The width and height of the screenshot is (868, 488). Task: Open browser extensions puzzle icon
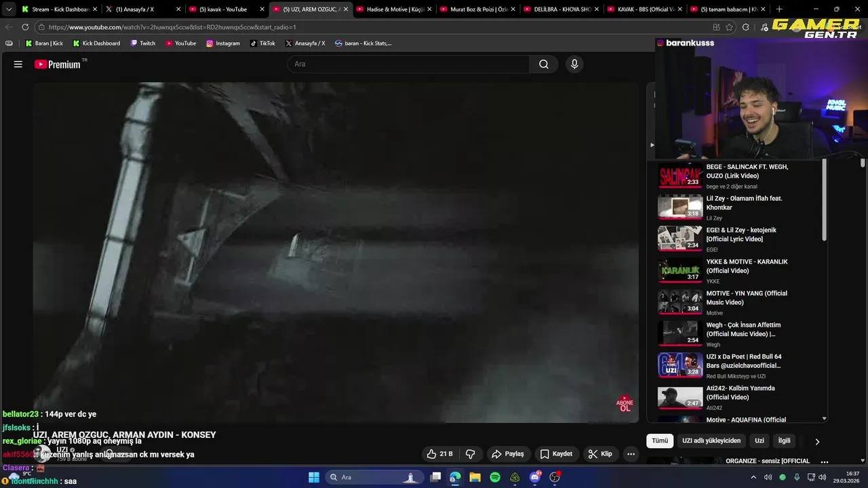click(x=746, y=27)
